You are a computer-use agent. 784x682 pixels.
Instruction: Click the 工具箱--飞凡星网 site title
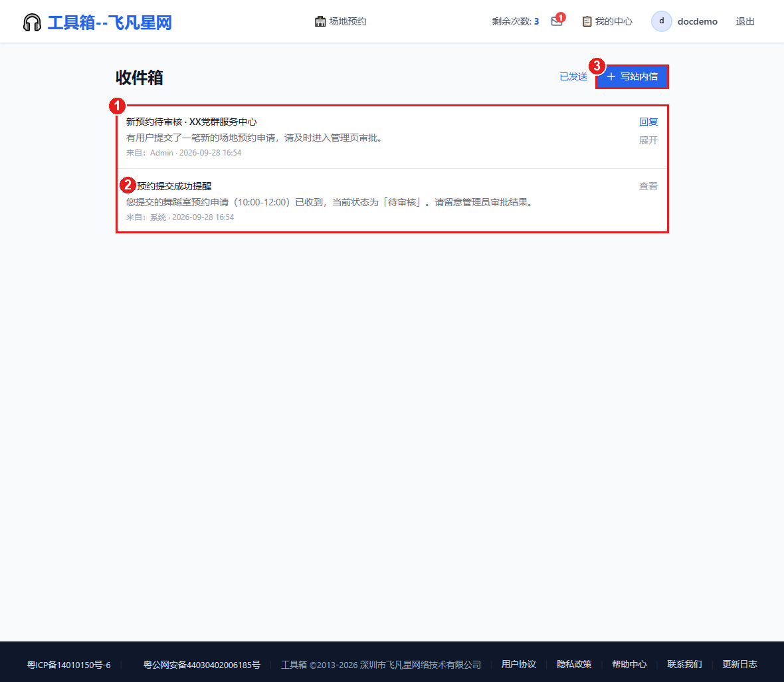coord(110,22)
